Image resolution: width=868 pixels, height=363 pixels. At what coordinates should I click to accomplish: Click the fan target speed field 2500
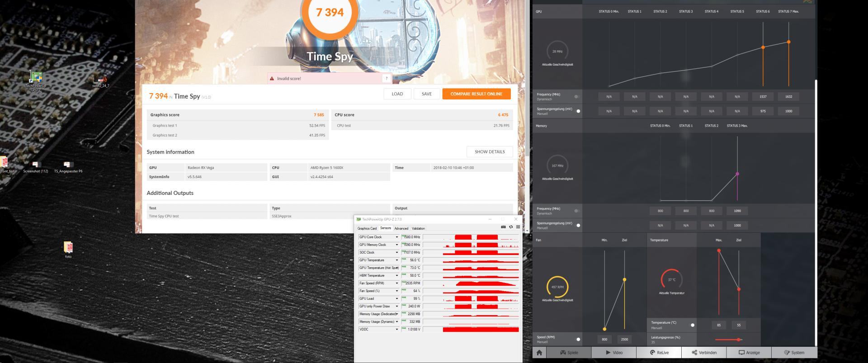pos(624,339)
